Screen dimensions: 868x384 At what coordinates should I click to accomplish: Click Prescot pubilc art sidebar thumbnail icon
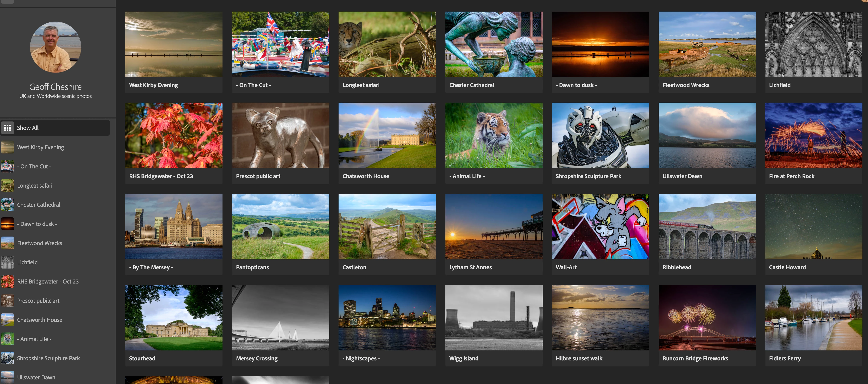point(7,300)
